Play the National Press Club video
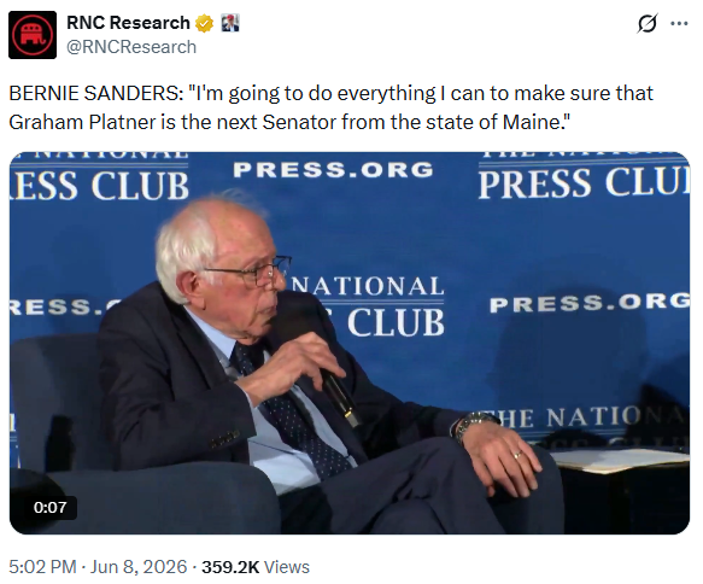Image resolution: width=703 pixels, height=584 pixels. tap(350, 343)
